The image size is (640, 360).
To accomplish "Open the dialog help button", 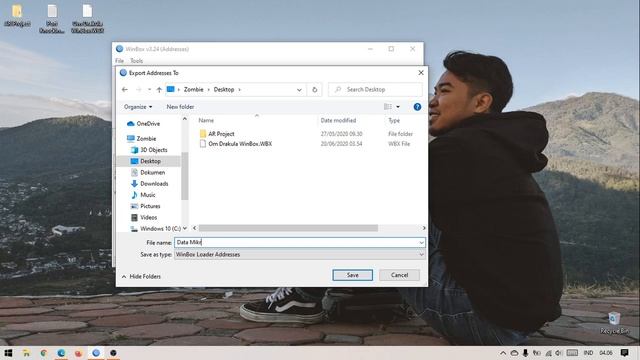I will (417, 107).
